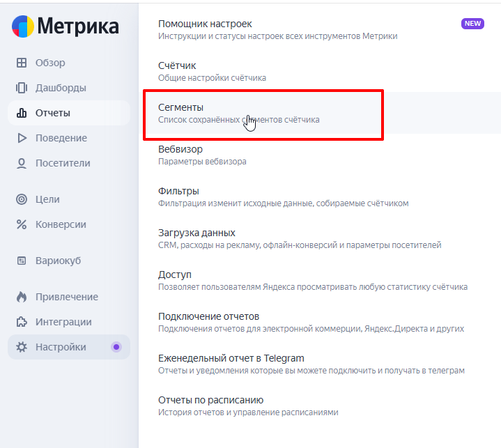Open Помощник настроек settings assistant
The width and height of the screenshot is (501, 448).
[205, 24]
